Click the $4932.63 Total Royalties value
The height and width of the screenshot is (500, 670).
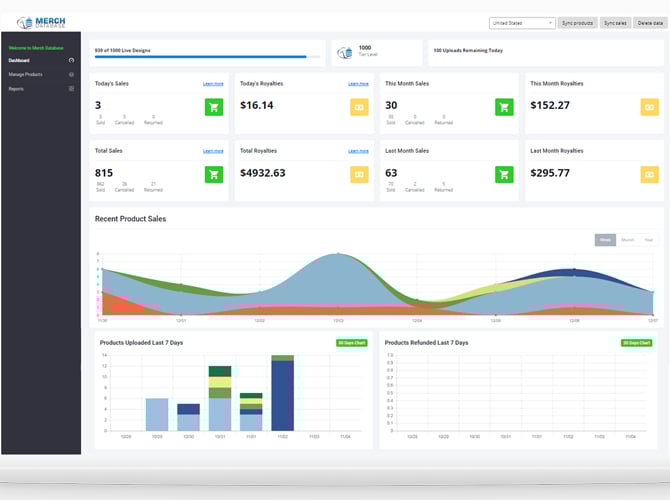click(262, 173)
